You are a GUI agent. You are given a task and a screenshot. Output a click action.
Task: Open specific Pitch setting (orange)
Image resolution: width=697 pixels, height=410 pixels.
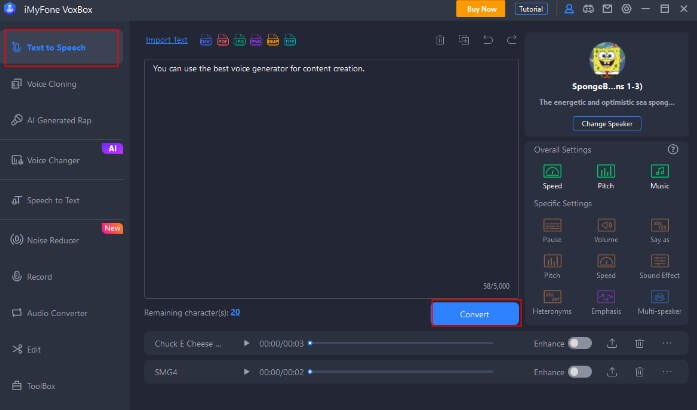[x=552, y=266]
